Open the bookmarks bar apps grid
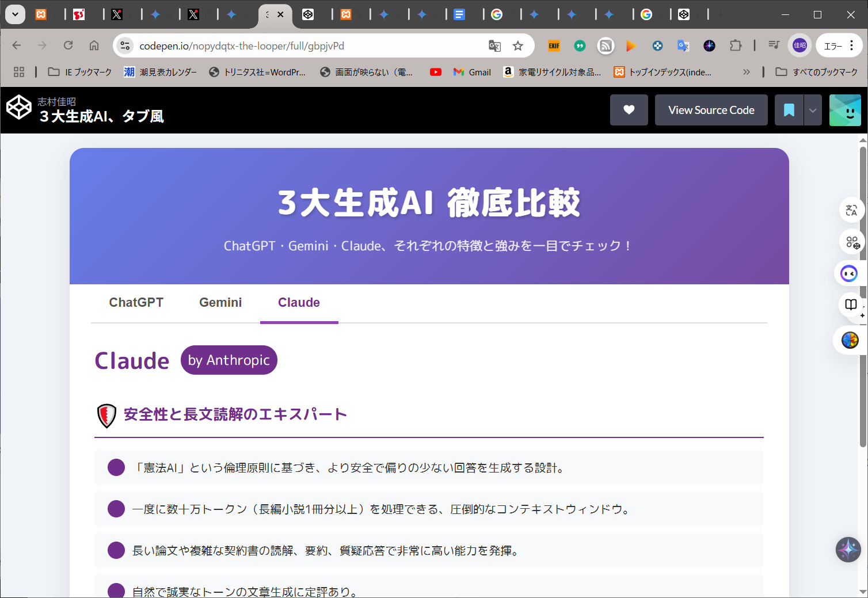 pos(19,72)
